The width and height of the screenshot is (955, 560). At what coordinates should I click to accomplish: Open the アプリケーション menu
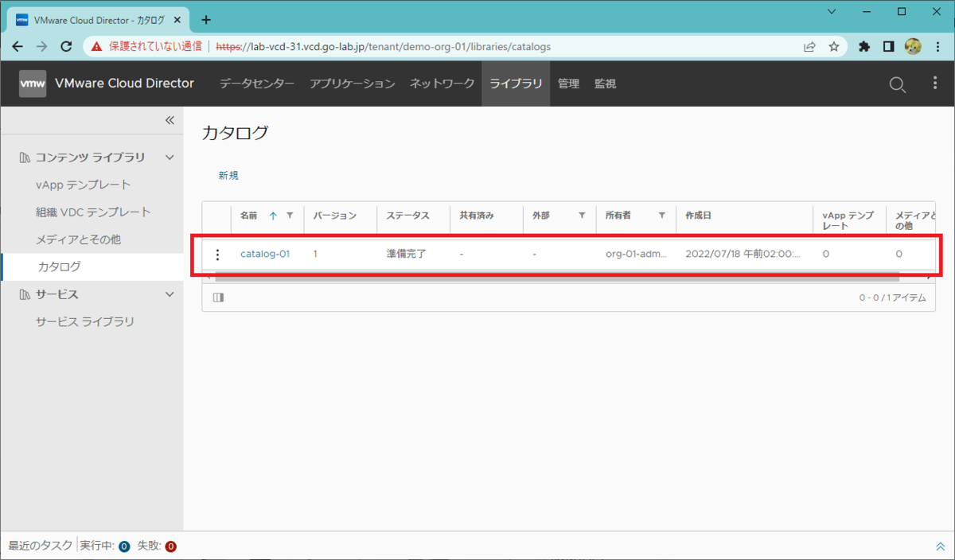[x=353, y=84]
